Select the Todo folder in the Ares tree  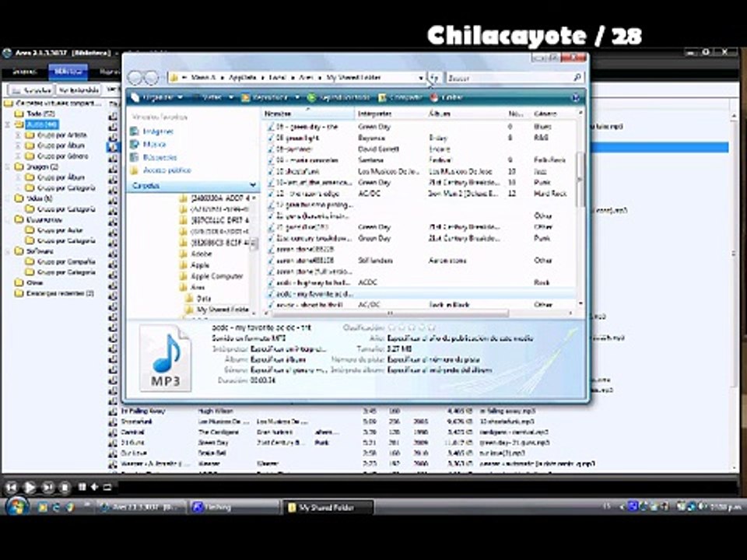point(35,114)
